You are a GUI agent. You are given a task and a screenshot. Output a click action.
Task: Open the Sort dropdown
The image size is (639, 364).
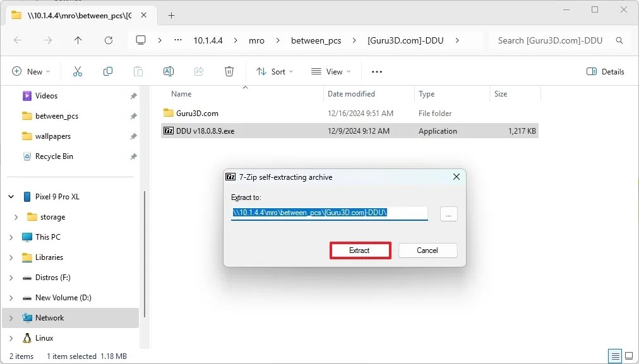click(274, 71)
